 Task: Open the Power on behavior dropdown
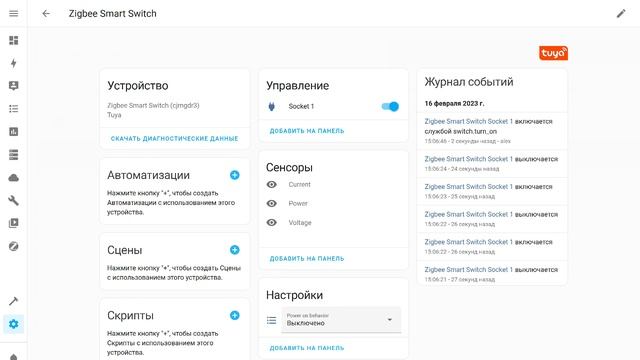[x=341, y=320]
